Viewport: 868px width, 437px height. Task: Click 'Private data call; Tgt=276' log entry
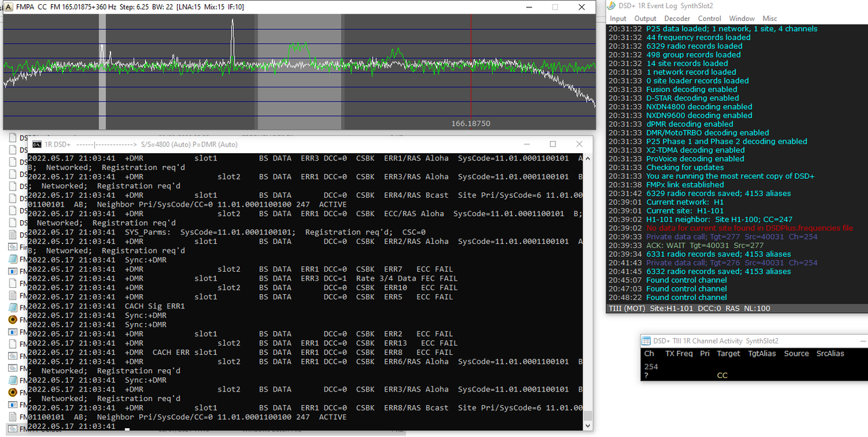click(732, 263)
